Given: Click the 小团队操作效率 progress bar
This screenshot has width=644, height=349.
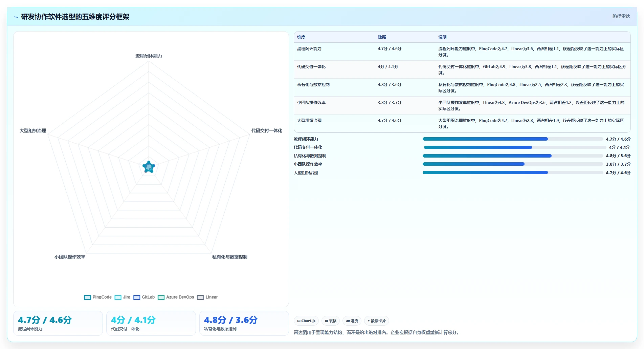Looking at the screenshot, I should pos(513,164).
